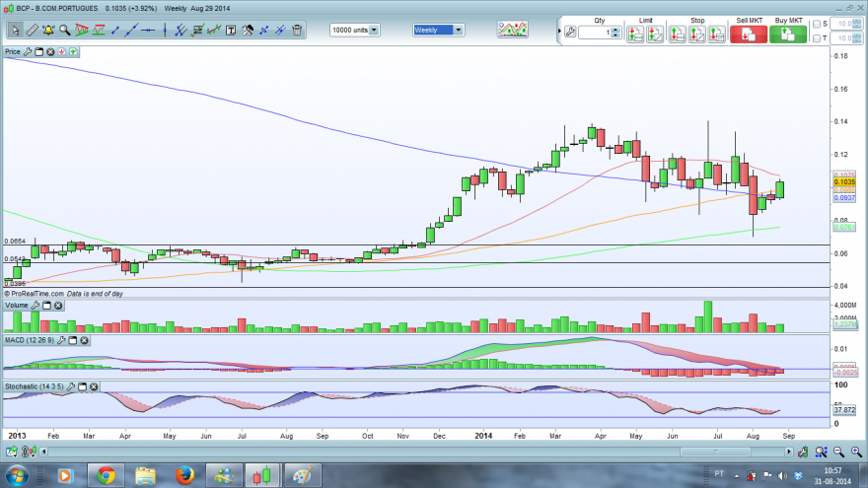Open Google Chrome from the taskbar
Viewport: 868px width, 488px height.
pos(106,475)
